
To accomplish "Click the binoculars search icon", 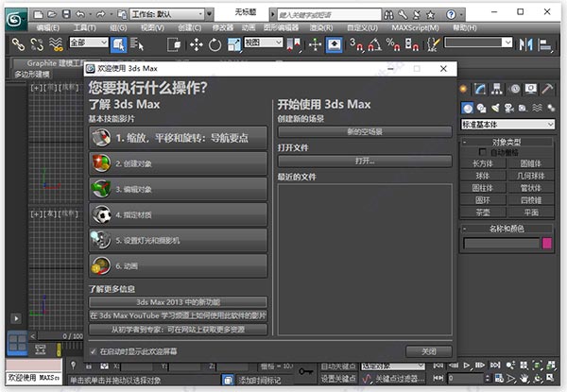I will pyautogui.click(x=388, y=15).
